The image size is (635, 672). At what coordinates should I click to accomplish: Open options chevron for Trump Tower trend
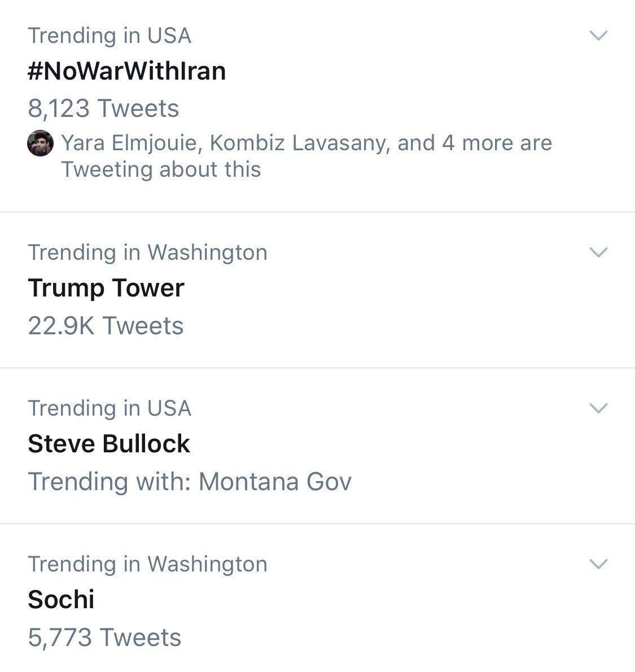pyautogui.click(x=598, y=252)
